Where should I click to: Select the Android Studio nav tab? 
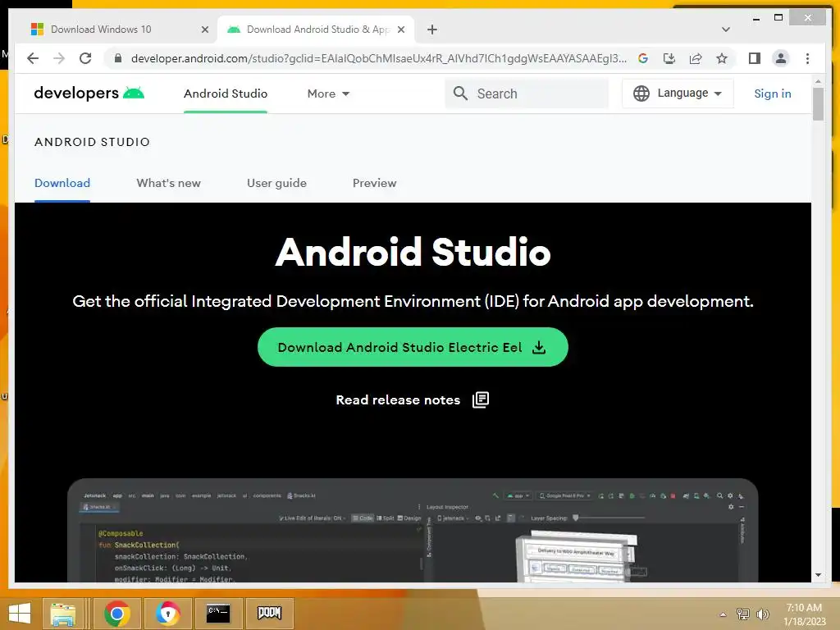[x=226, y=94]
